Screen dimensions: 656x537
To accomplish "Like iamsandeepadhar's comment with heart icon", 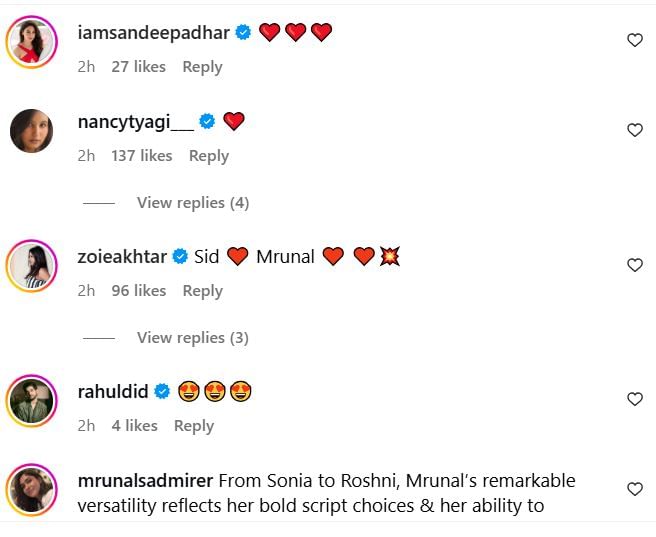I will tap(634, 40).
